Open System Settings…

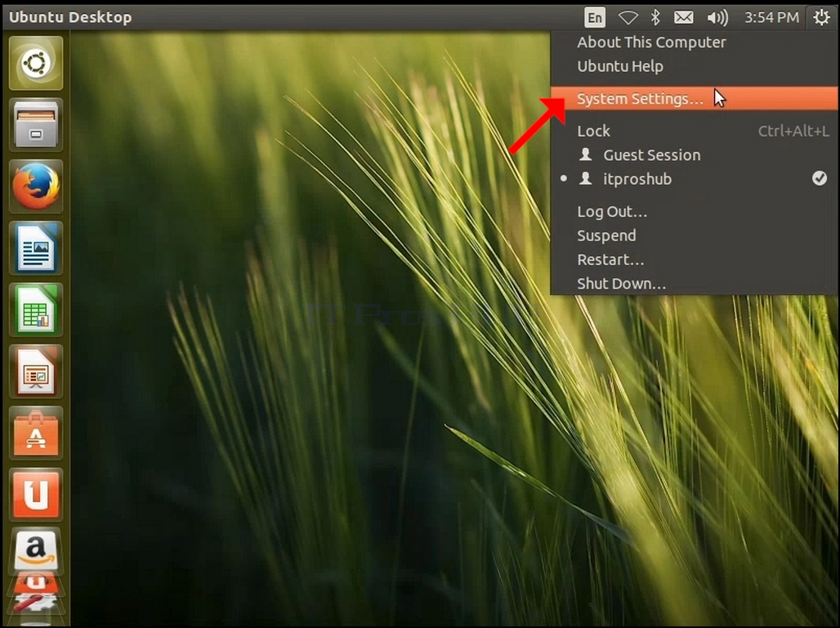point(695,99)
